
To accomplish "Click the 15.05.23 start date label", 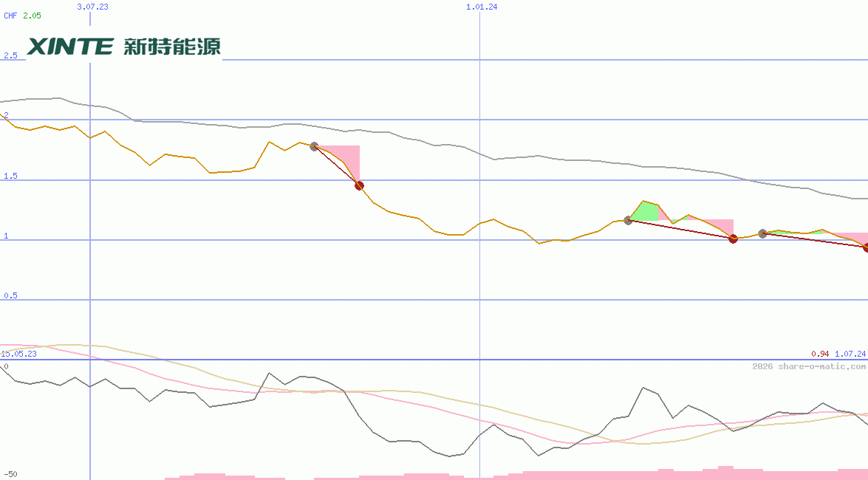I will (x=18, y=354).
